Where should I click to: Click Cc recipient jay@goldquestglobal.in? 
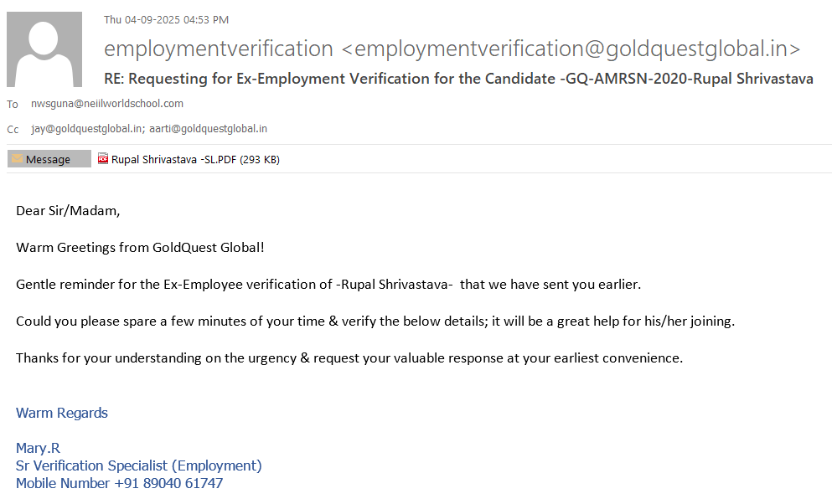(74, 129)
